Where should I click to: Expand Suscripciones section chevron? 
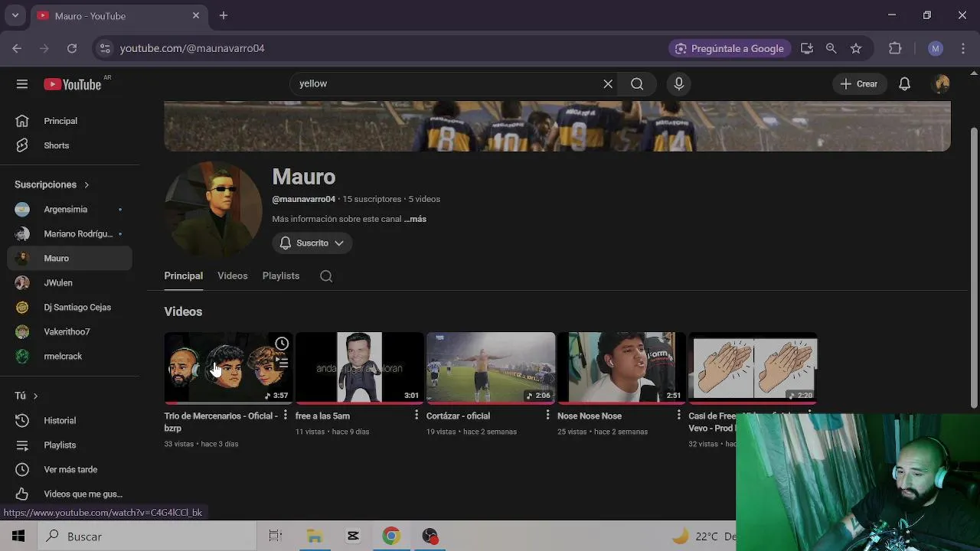pyautogui.click(x=87, y=184)
